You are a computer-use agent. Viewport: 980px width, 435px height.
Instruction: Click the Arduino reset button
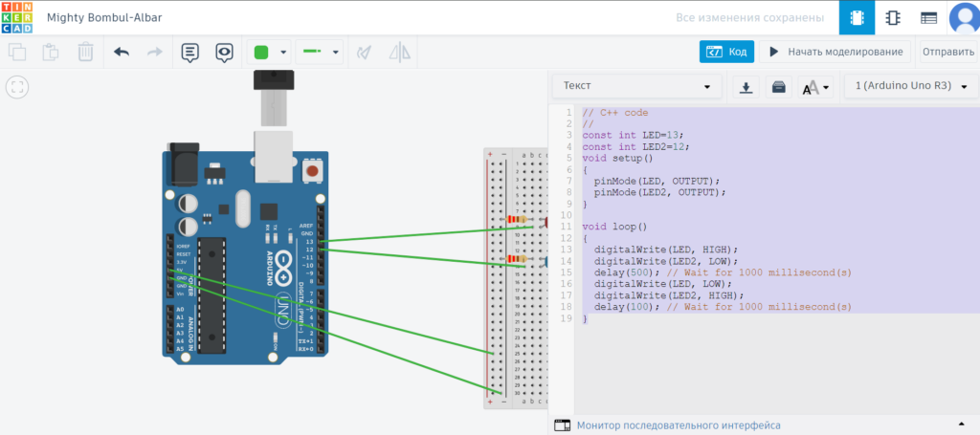[x=312, y=170]
